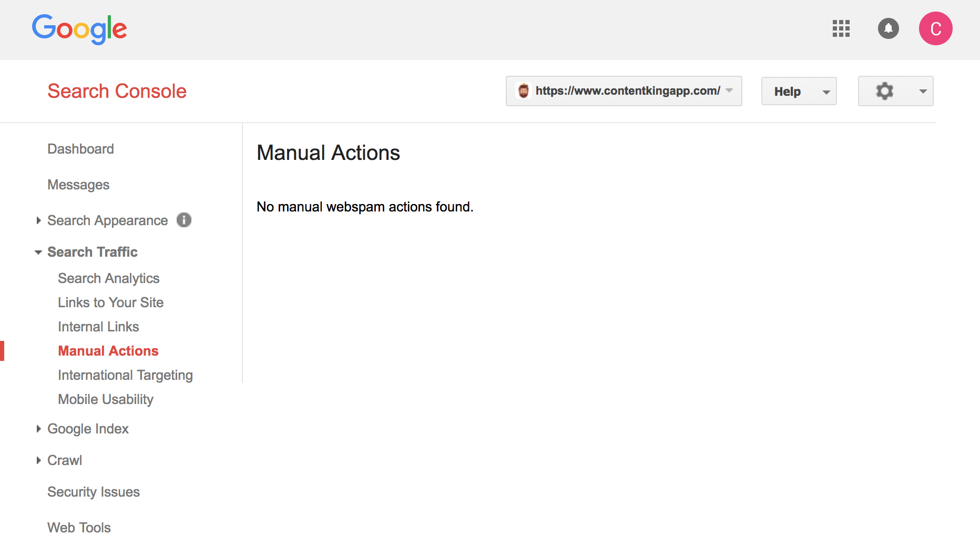980x545 pixels.
Task: Open Security Issues in the sidebar
Action: click(x=94, y=492)
